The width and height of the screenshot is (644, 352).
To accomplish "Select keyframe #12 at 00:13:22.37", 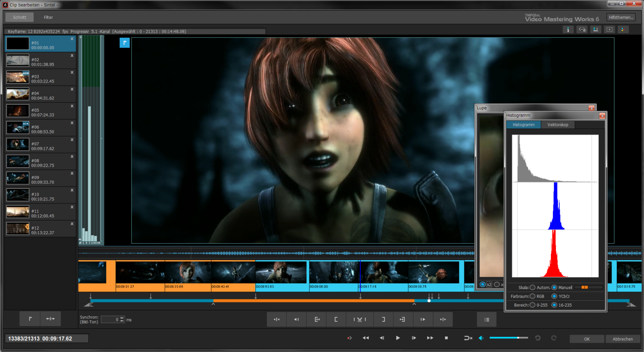I will click(40, 229).
